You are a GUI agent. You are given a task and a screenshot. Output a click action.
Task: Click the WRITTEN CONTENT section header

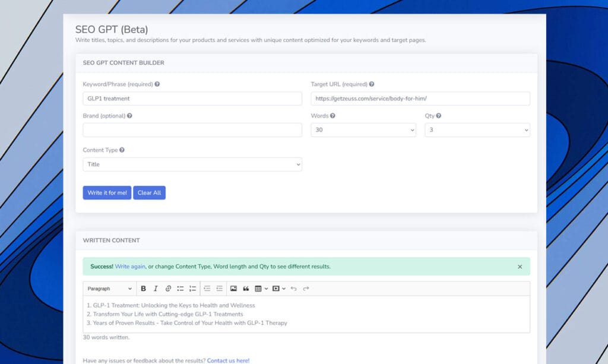point(111,240)
